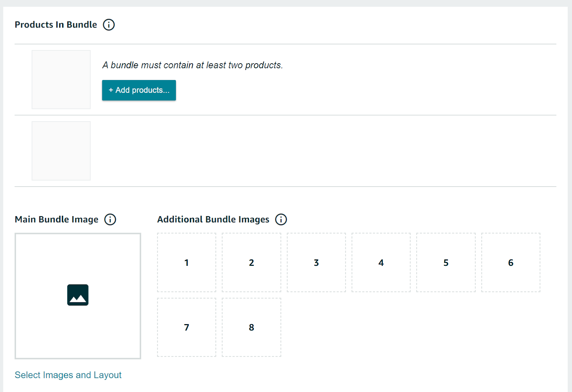The width and height of the screenshot is (572, 392).
Task: Select additional bundle image slot 2
Action: click(x=251, y=263)
